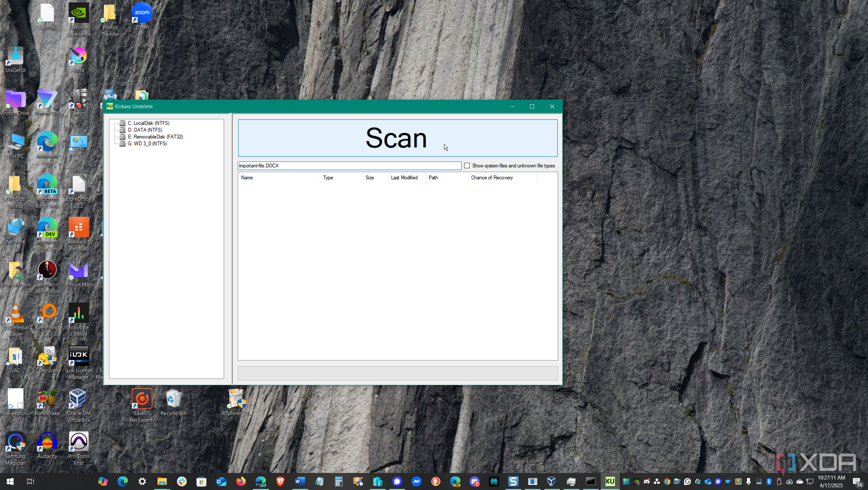This screenshot has height=490, width=868.
Task: Enable Show system files and unknown file types
Action: pos(467,166)
